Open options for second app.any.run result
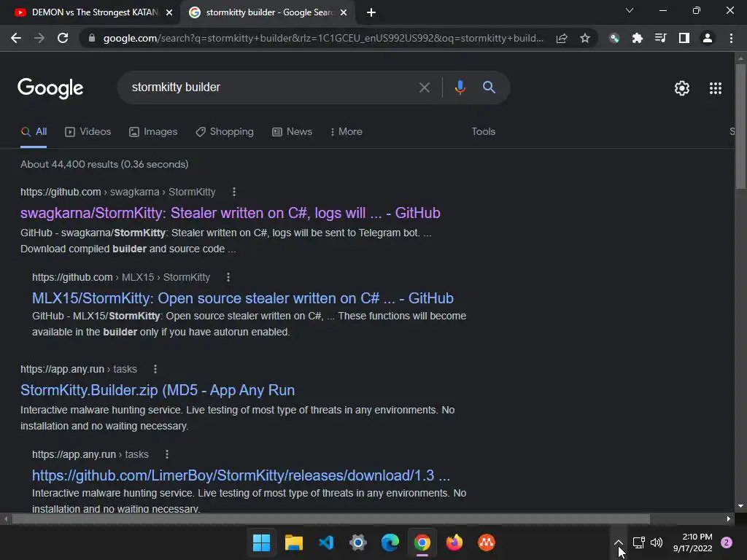Image resolution: width=747 pixels, height=560 pixels. click(167, 454)
